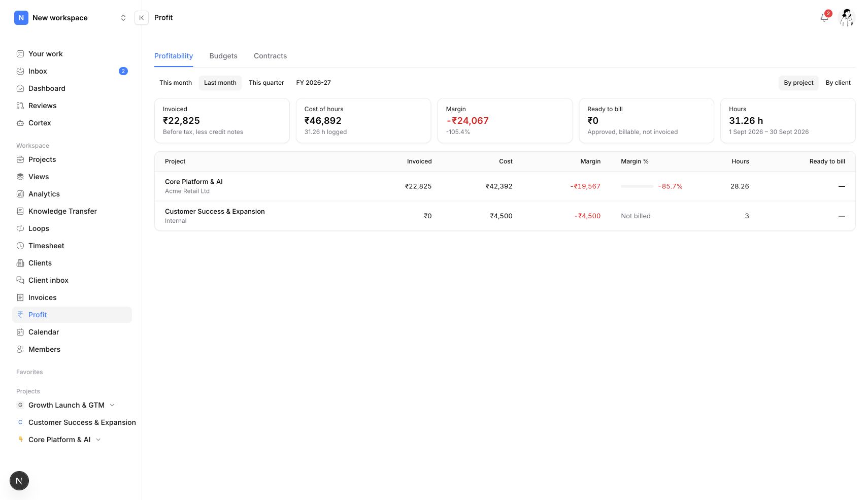Click the Margin % column header

[635, 161]
